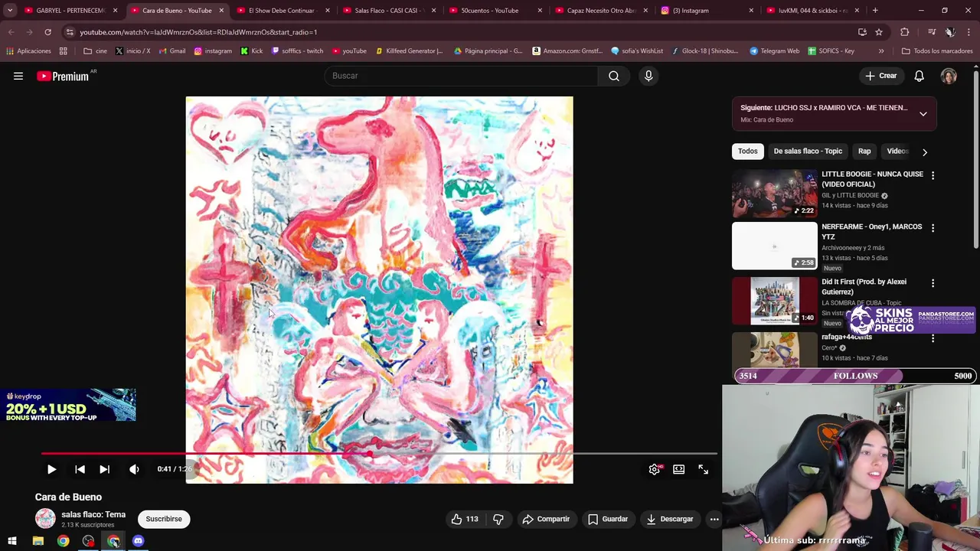This screenshot has width=980, height=551.
Task: Open Windows Start menu
Action: (x=12, y=541)
